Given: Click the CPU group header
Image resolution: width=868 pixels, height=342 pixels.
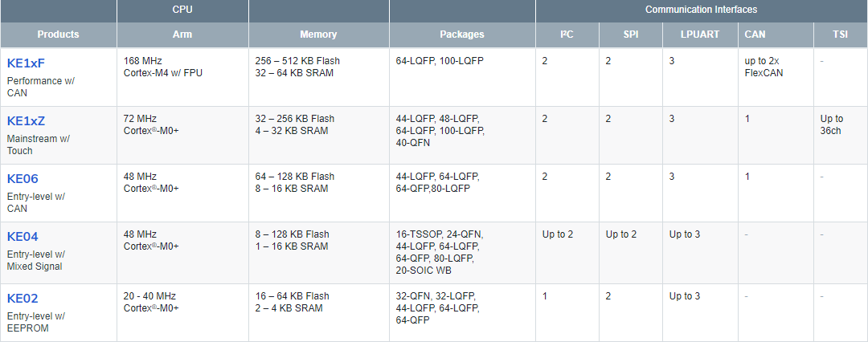Looking at the screenshot, I should tap(182, 10).
